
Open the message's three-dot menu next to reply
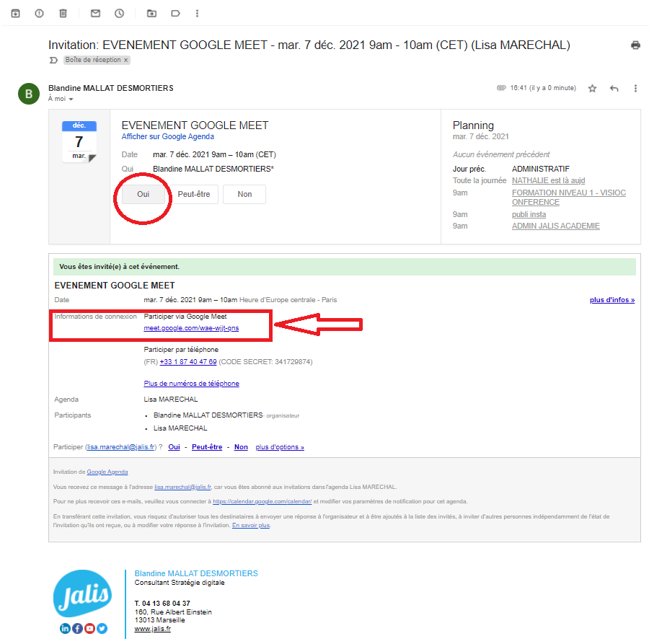635,88
